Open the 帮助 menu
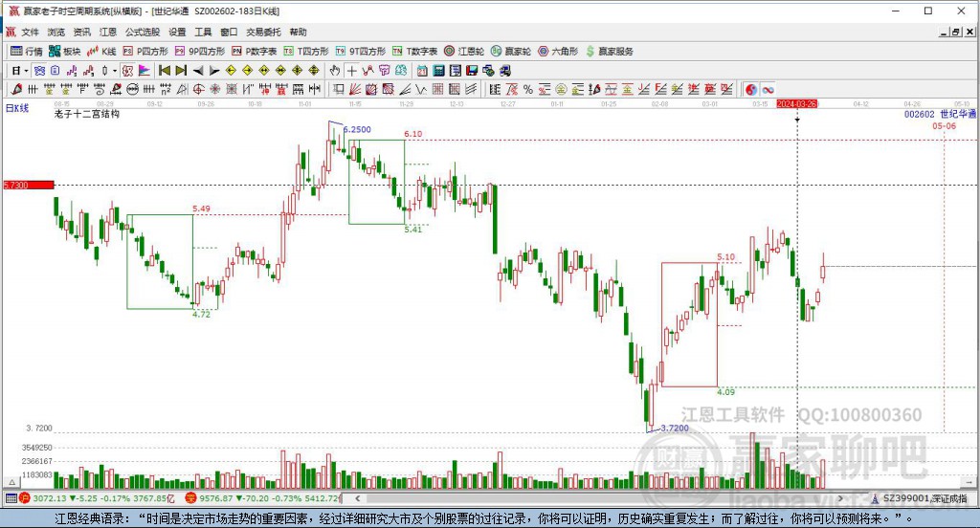The image size is (980, 528). coord(299,32)
